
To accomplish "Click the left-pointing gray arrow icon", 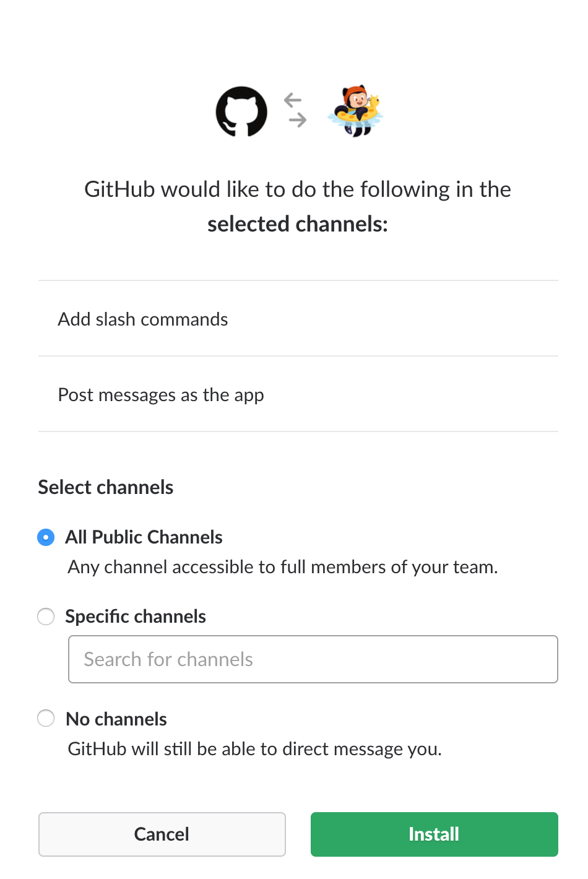I will point(293,100).
